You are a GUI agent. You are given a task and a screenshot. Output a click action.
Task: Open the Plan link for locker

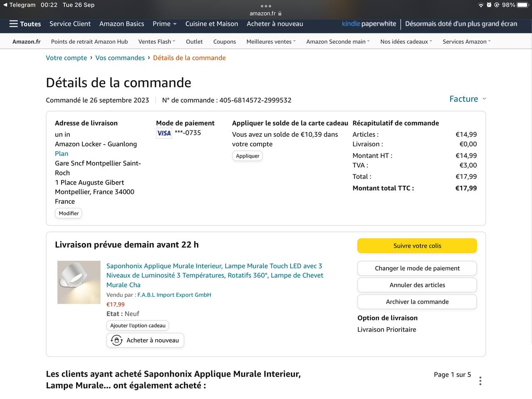click(x=62, y=154)
